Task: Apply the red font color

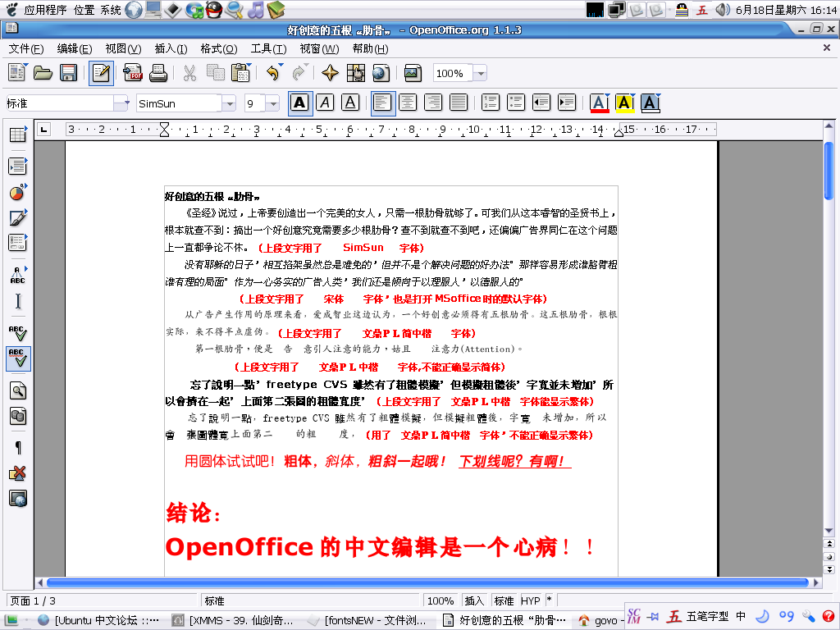Action: 599,103
